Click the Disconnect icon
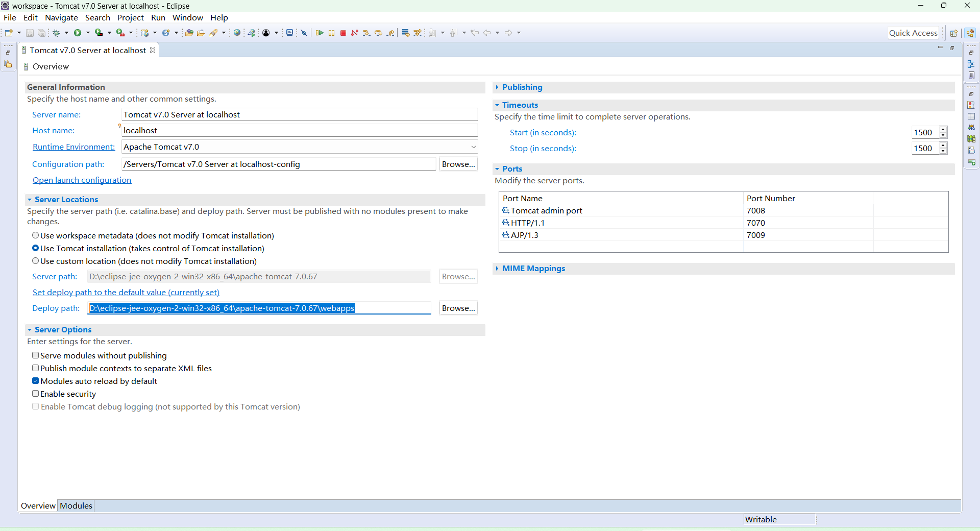Viewport: 980px width, 531px height. 355,33
